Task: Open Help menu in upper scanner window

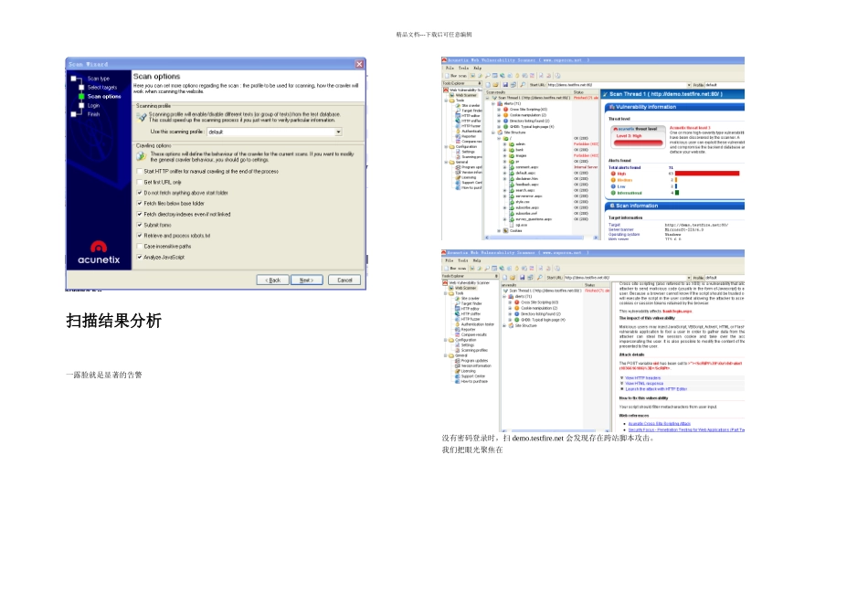Action: (477, 69)
